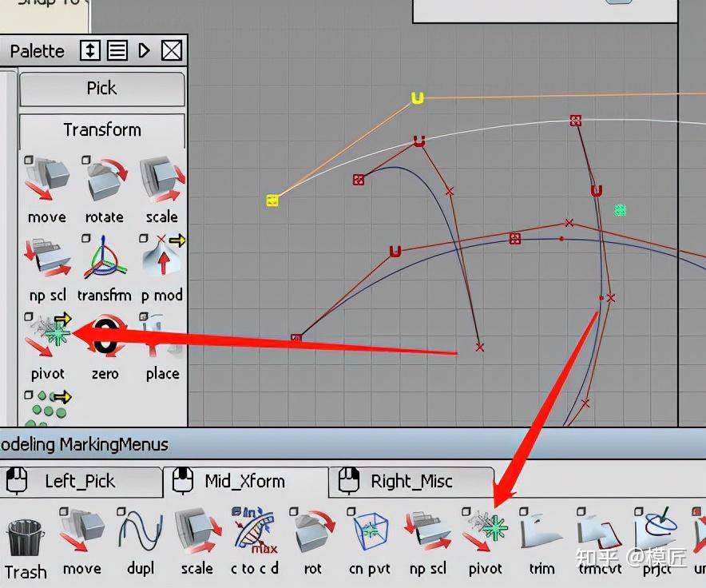Pick the yellow U control vertex
This screenshot has width=706, height=588.
(418, 97)
